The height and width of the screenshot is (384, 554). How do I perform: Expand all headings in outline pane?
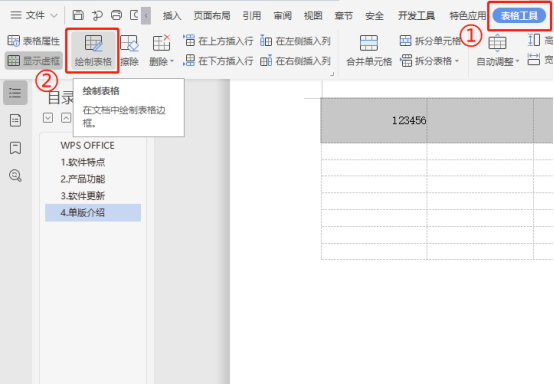[48, 118]
